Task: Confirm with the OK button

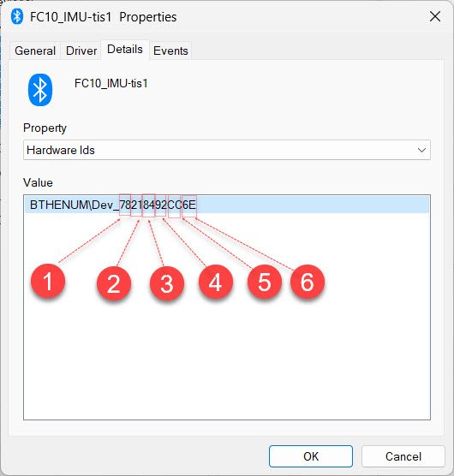Action: 311,456
